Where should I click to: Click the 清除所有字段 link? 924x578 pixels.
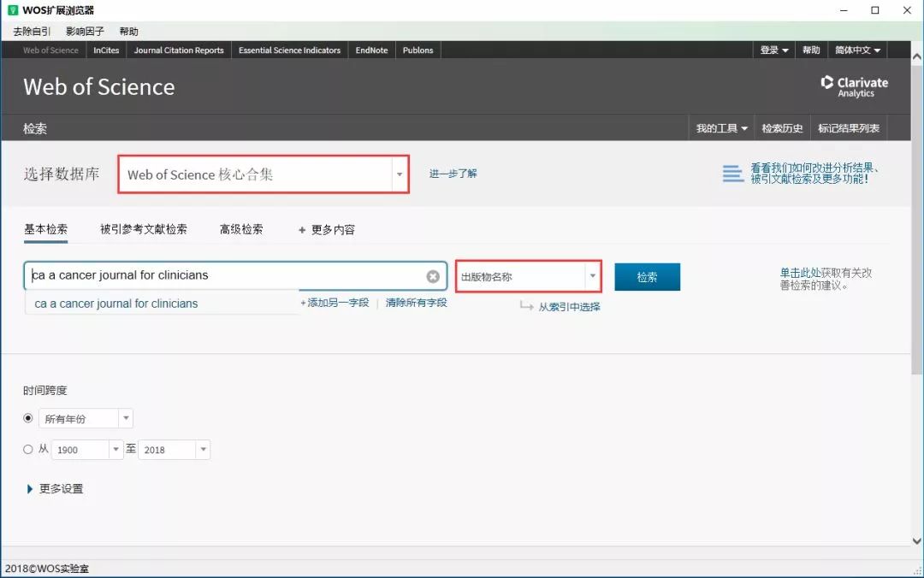coord(416,303)
